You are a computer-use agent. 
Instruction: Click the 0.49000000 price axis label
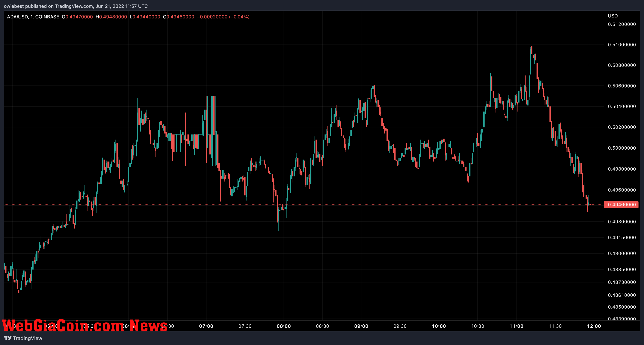click(622, 253)
